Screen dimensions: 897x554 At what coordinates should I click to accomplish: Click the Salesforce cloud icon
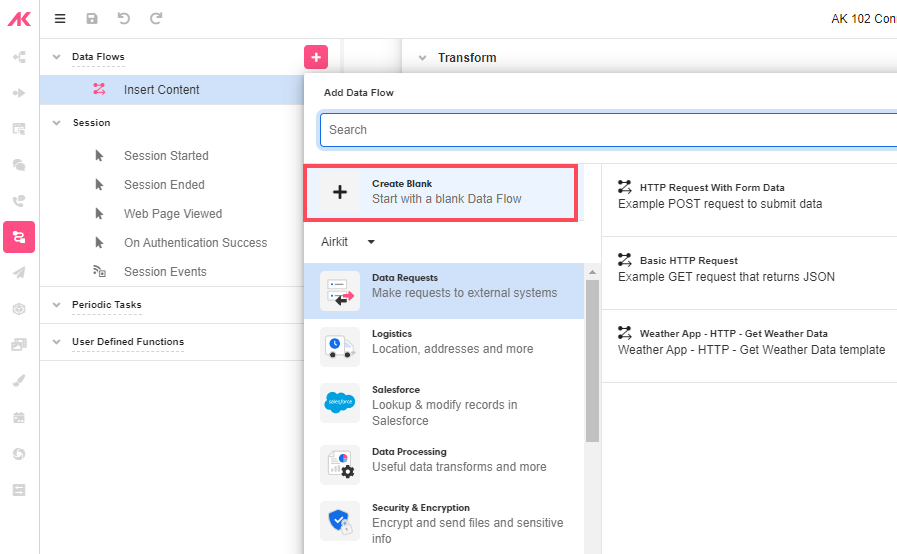[340, 403]
